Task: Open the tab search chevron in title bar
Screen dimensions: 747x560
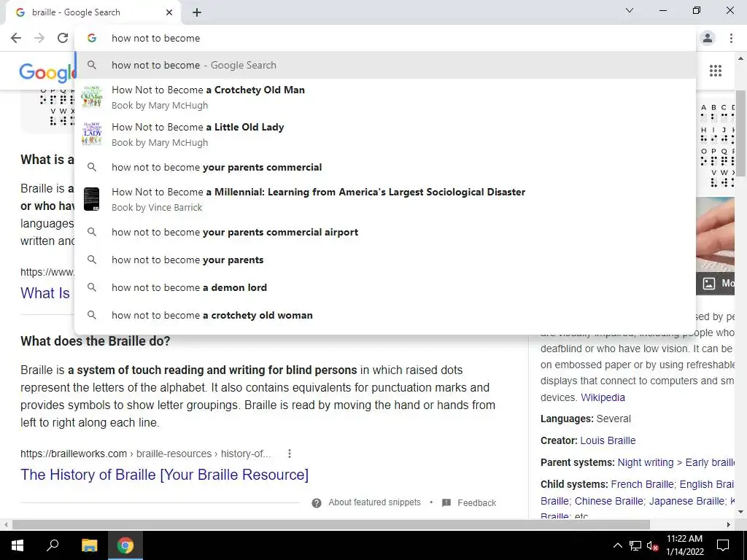Action: [x=630, y=10]
